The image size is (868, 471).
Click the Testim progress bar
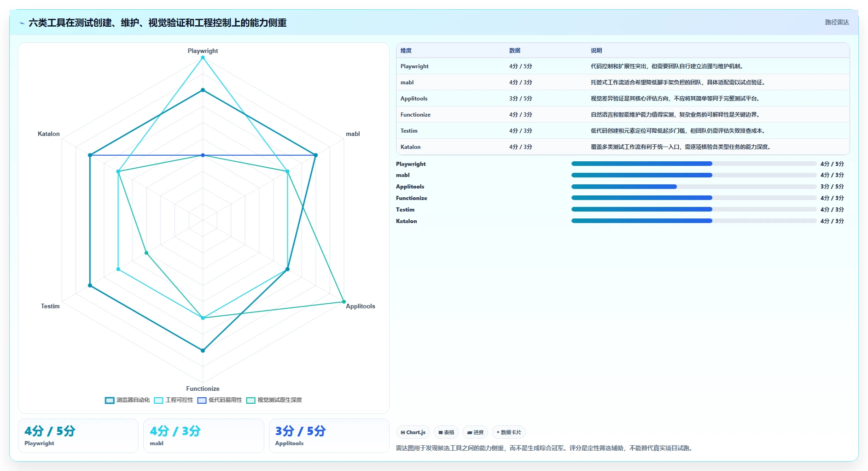pos(694,209)
